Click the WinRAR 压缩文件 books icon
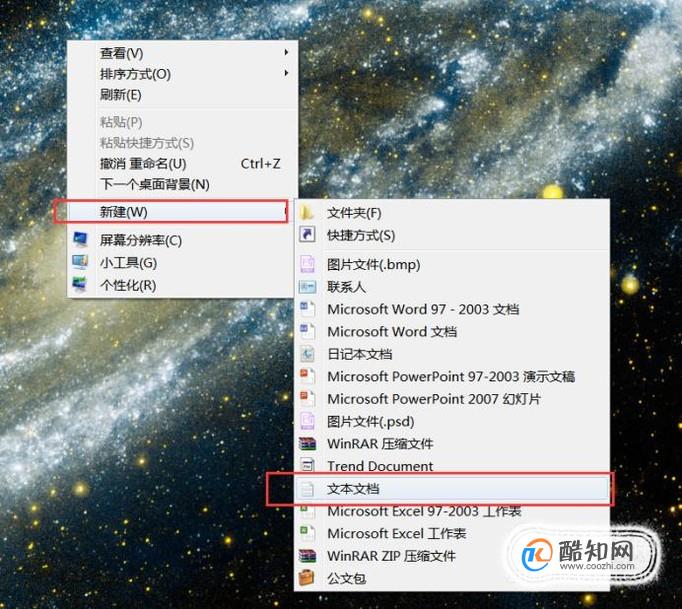Viewport: 682px width, 609px height. [x=307, y=444]
